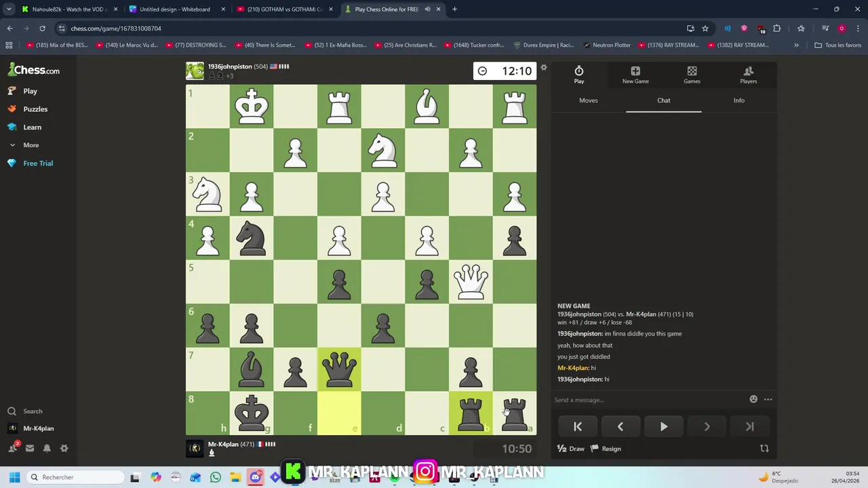The height and width of the screenshot is (488, 868).
Task: Open the Chrome profile avatar
Action: pos(842,28)
